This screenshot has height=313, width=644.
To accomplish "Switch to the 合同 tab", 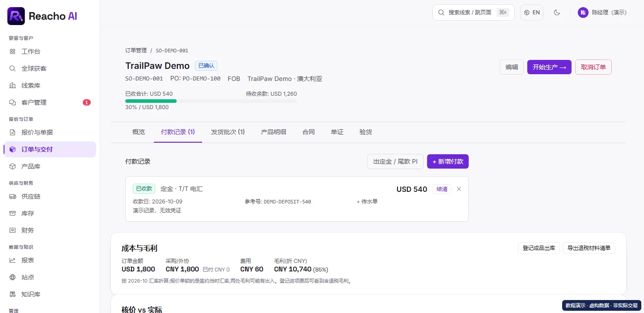I will coord(309,132).
